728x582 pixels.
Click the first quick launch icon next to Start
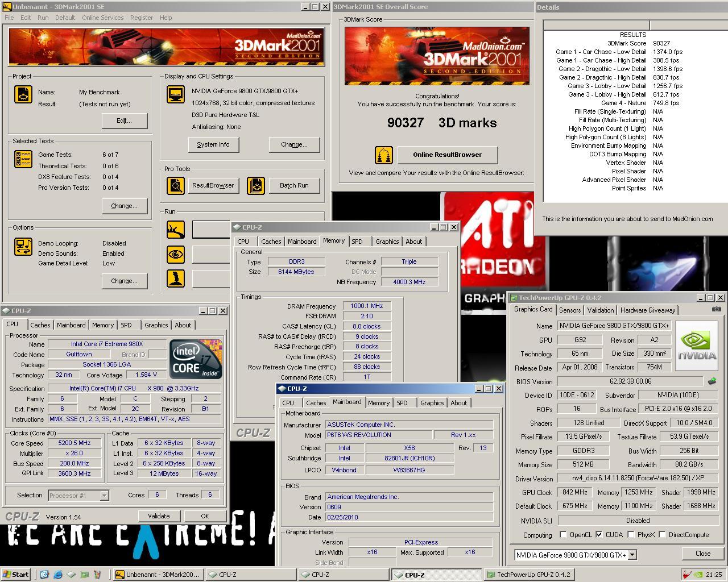(44, 575)
